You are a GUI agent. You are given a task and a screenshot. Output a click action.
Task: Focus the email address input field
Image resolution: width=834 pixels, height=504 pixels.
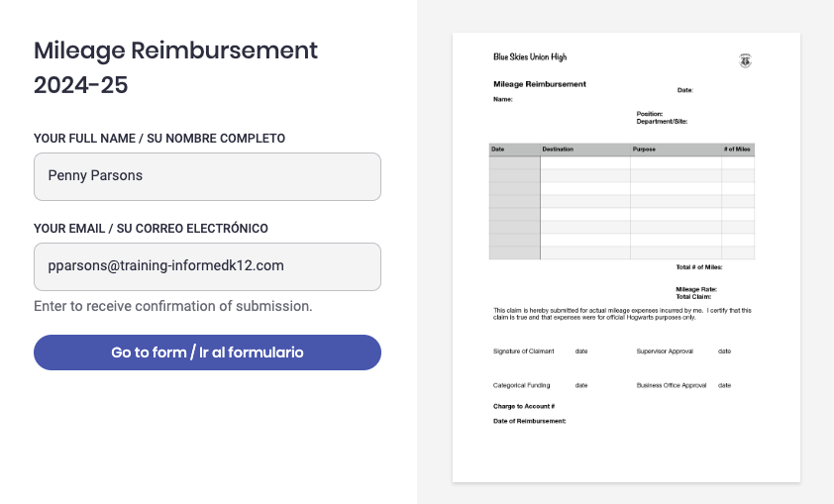[x=207, y=267]
